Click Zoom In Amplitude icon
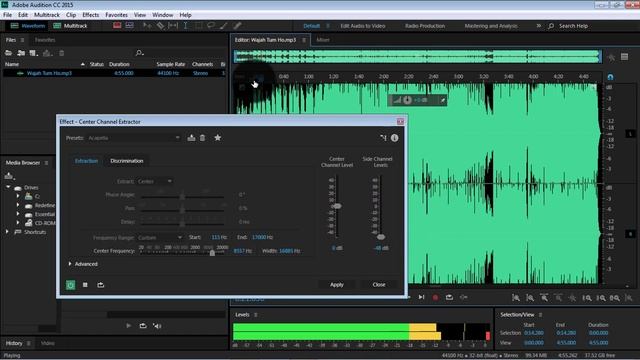 [516, 298]
